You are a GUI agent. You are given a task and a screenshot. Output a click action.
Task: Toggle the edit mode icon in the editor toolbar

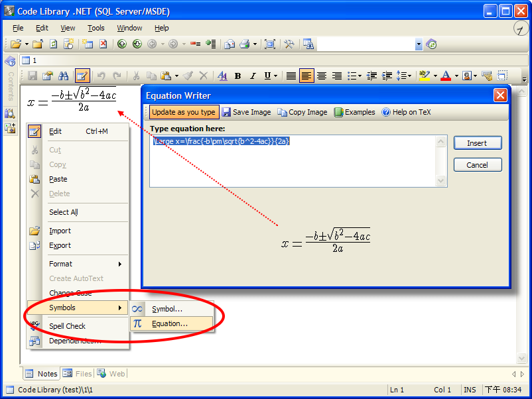click(82, 76)
